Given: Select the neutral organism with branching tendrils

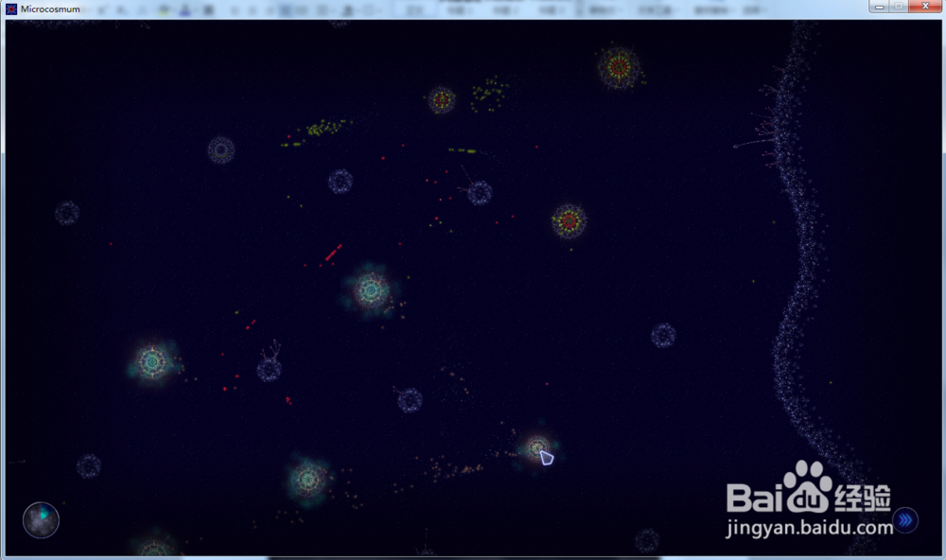Looking at the screenshot, I should tap(269, 369).
